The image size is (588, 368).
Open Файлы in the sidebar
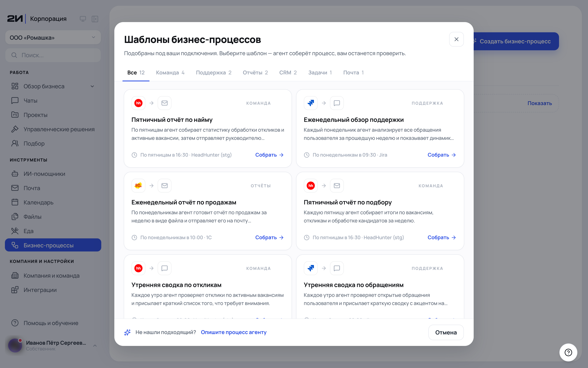(x=53, y=217)
